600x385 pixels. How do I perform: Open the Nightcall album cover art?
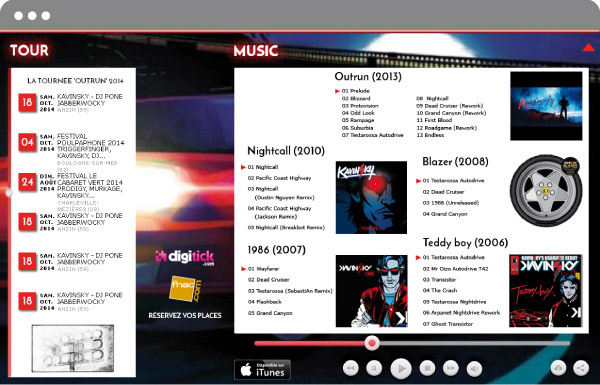coord(371,197)
